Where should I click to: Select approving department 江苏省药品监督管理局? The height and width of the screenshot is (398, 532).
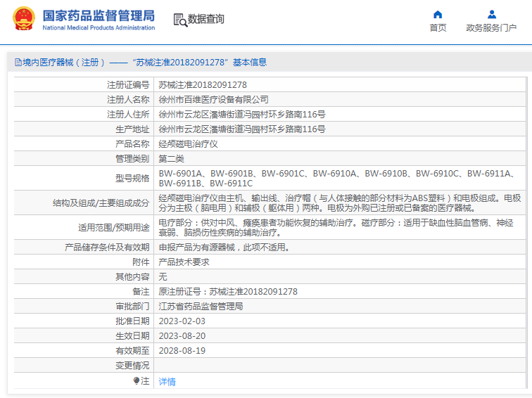(x=201, y=307)
